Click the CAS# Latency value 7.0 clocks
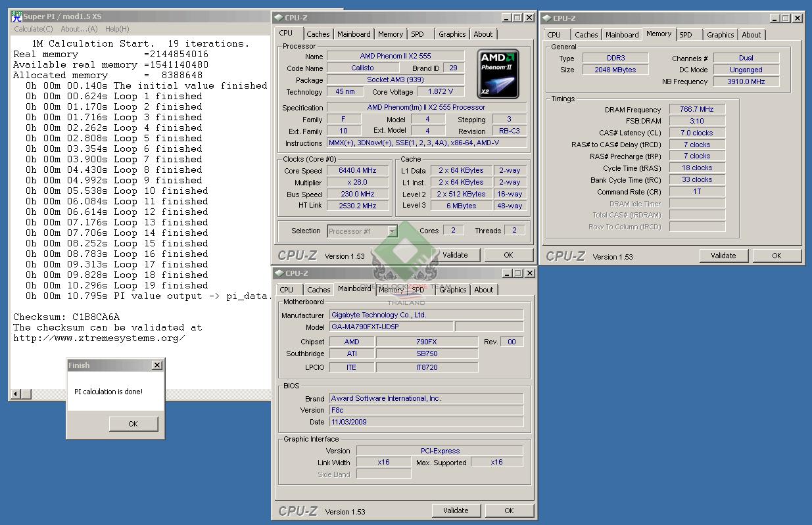This screenshot has height=525, width=812. (697, 133)
